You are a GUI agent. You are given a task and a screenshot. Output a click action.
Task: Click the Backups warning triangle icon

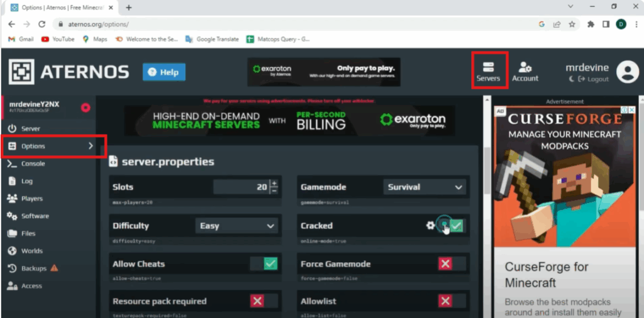(54, 268)
